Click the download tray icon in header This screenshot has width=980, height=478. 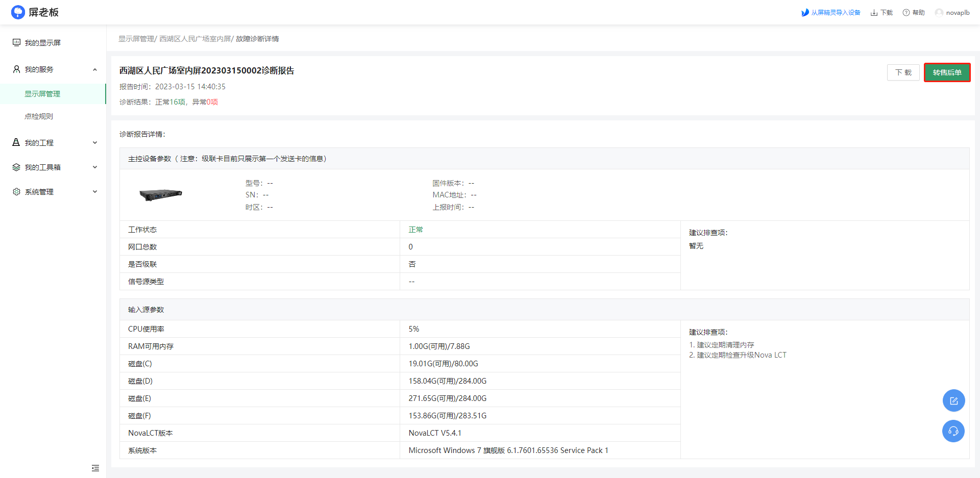[x=874, y=13]
